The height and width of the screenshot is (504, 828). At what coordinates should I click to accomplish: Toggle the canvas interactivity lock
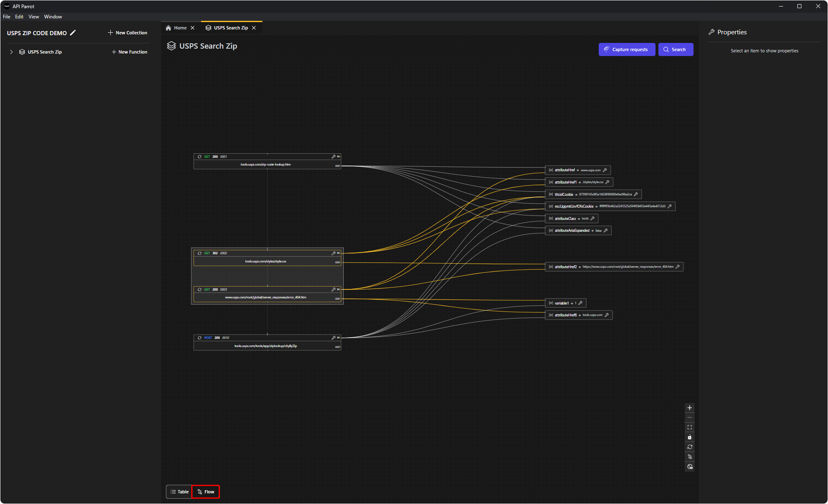click(x=689, y=437)
